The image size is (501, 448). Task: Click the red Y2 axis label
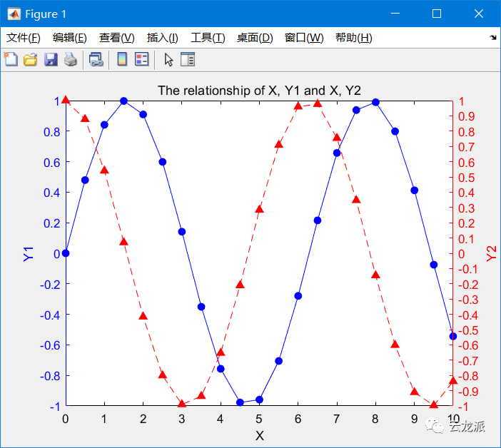[x=492, y=253]
